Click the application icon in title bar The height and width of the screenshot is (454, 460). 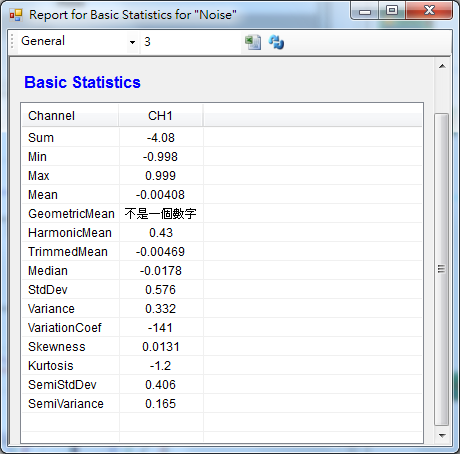point(16,15)
